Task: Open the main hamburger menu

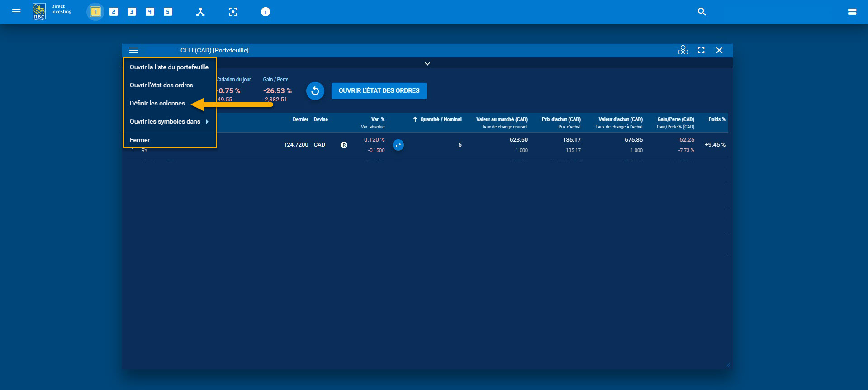Action: coord(16,12)
